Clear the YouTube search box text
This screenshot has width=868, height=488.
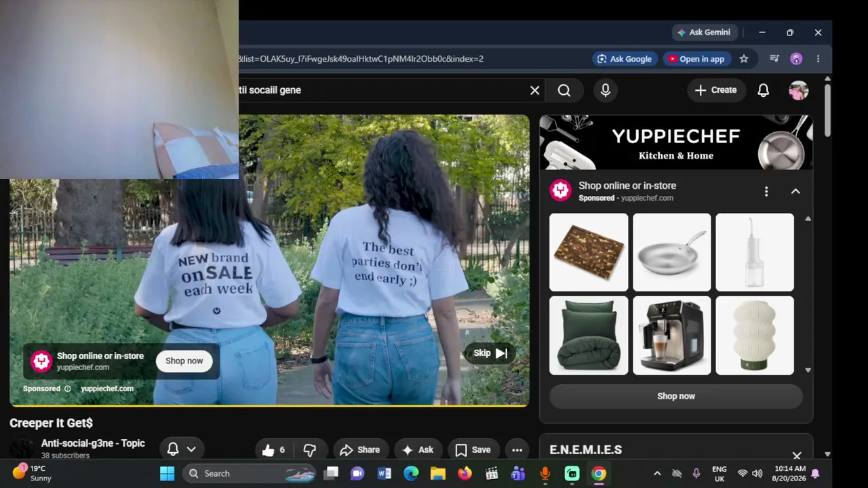coord(535,90)
